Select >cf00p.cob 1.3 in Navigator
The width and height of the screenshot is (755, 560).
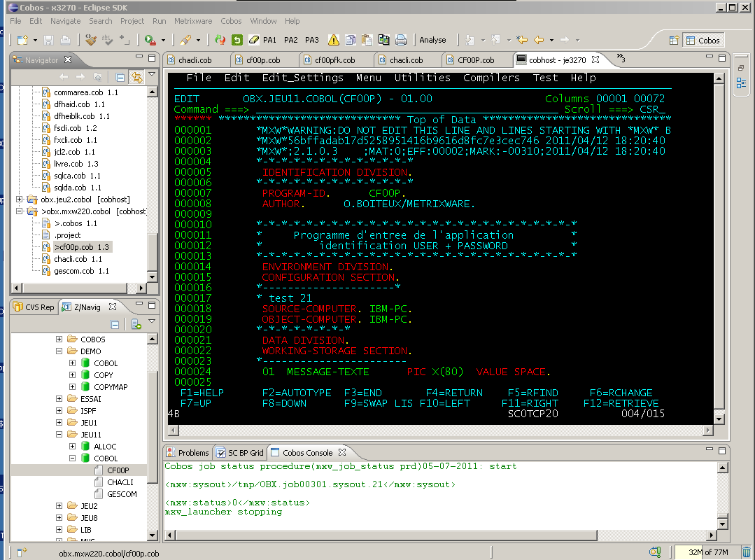click(x=77, y=247)
